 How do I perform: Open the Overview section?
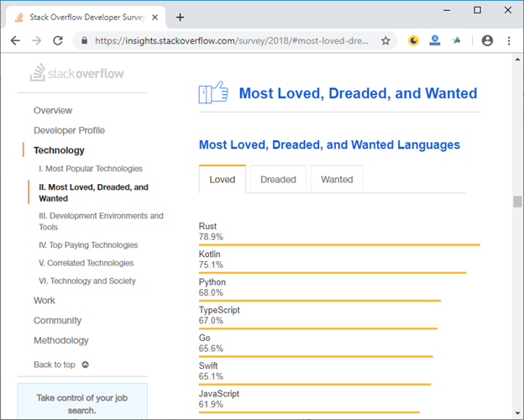pos(53,110)
